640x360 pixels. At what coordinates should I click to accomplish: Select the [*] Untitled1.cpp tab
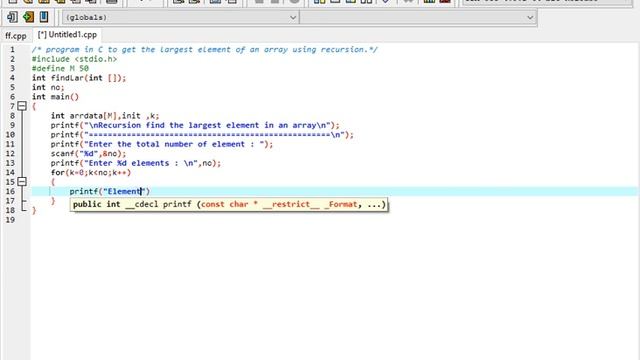tap(67, 35)
